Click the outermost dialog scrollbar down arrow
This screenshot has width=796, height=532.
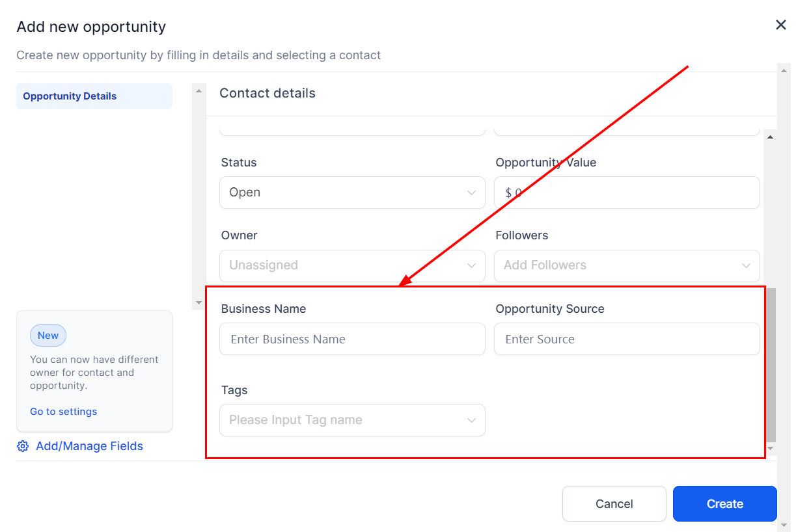(784, 524)
